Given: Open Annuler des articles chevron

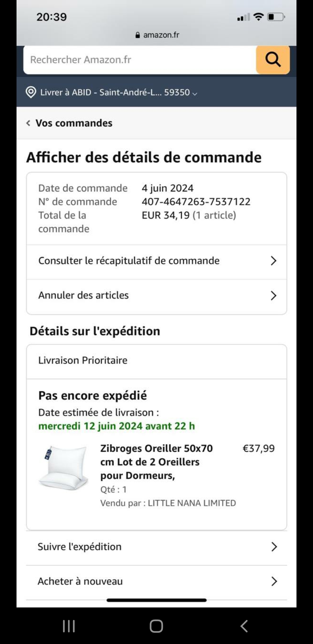Looking at the screenshot, I should (273, 296).
